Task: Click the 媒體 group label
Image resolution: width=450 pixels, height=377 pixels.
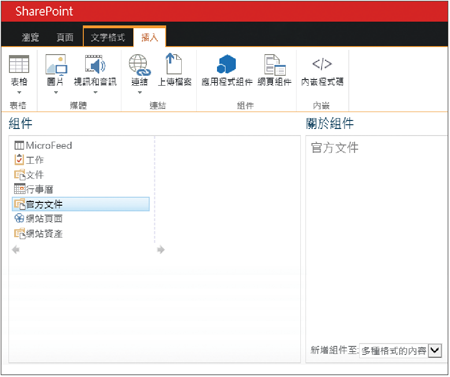Action: 78,106
